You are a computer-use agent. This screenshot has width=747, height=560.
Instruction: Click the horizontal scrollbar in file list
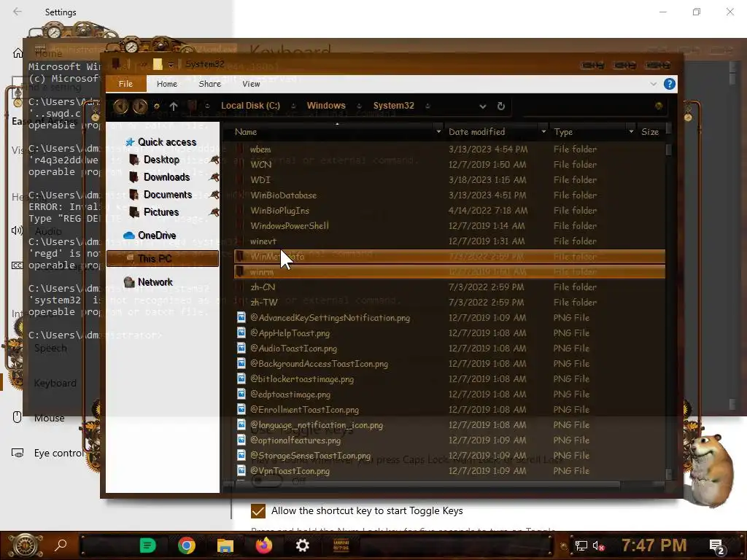[x=422, y=485]
